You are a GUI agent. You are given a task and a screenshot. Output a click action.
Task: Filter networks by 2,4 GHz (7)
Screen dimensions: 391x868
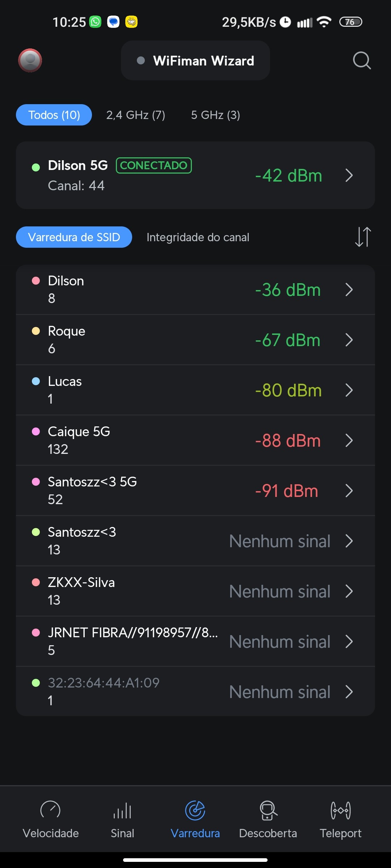coord(135,115)
